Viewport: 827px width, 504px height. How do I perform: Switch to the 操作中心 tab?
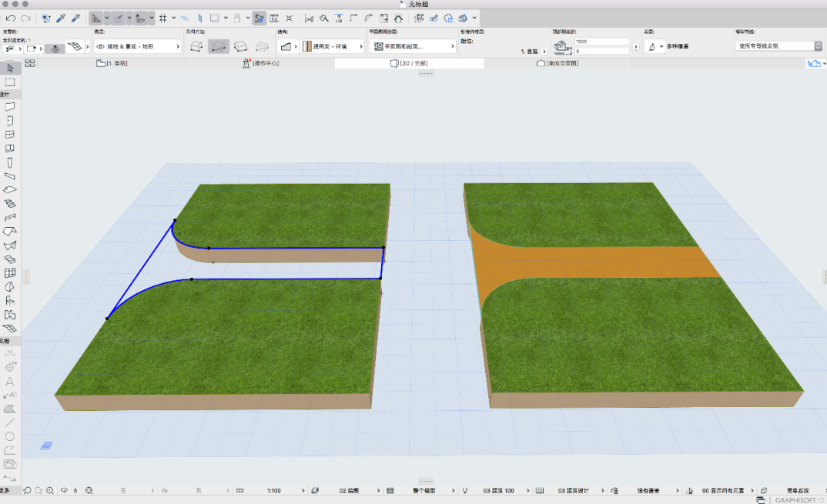[260, 63]
